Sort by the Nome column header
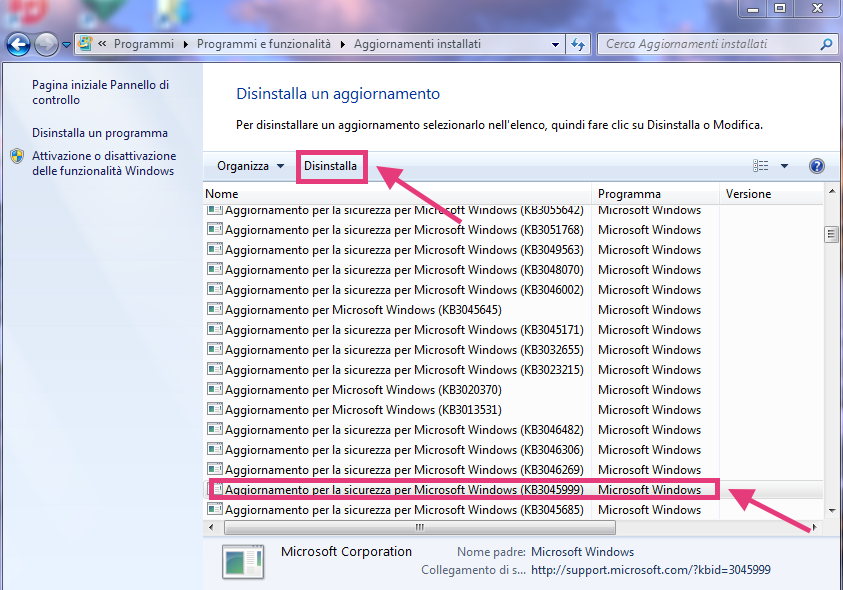This screenshot has height=590, width=843. 397,194
